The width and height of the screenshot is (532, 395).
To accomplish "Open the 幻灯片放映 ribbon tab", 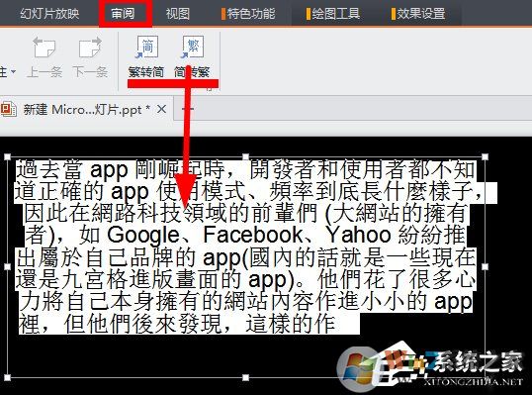I will [x=49, y=14].
